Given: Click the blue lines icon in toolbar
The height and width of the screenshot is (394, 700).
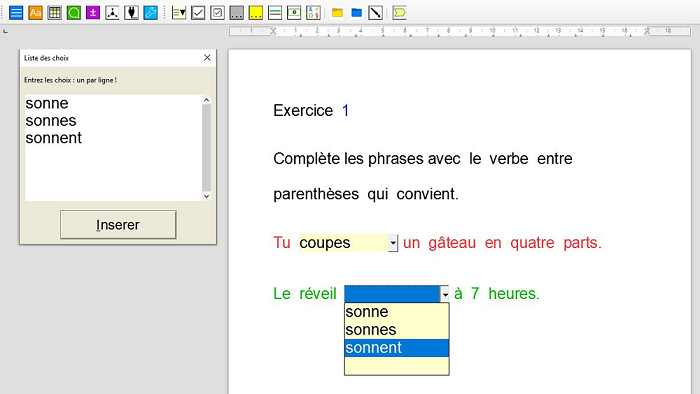Looking at the screenshot, I should tap(16, 12).
